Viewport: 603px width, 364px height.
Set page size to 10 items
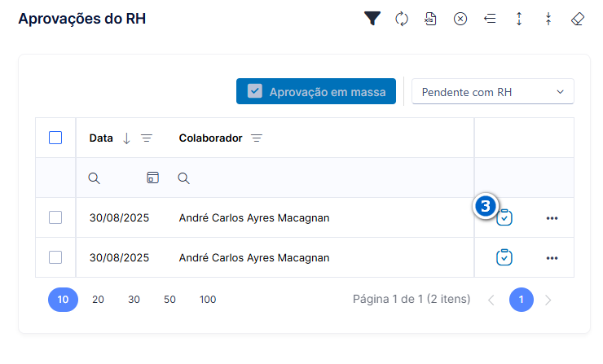coord(63,300)
